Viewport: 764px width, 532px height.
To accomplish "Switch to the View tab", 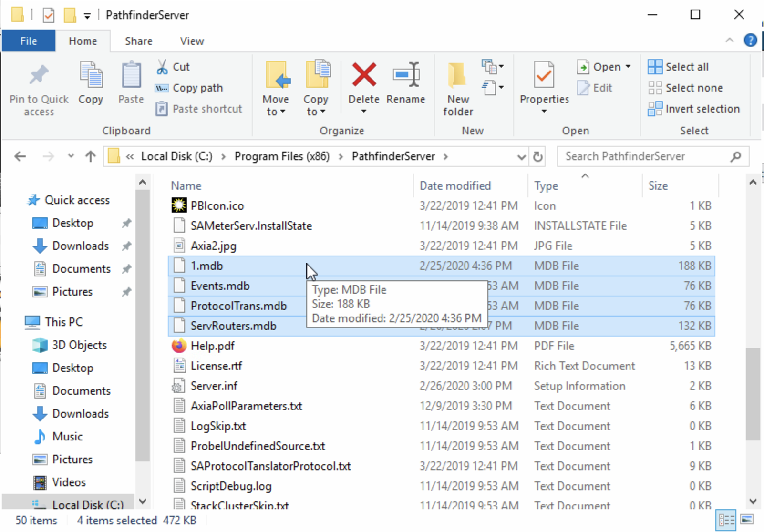I will pyautogui.click(x=192, y=41).
